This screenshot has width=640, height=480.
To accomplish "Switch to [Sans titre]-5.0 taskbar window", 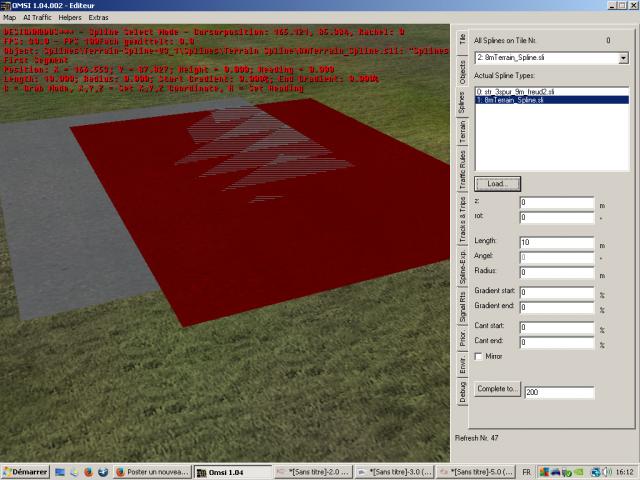I will click(x=475, y=472).
